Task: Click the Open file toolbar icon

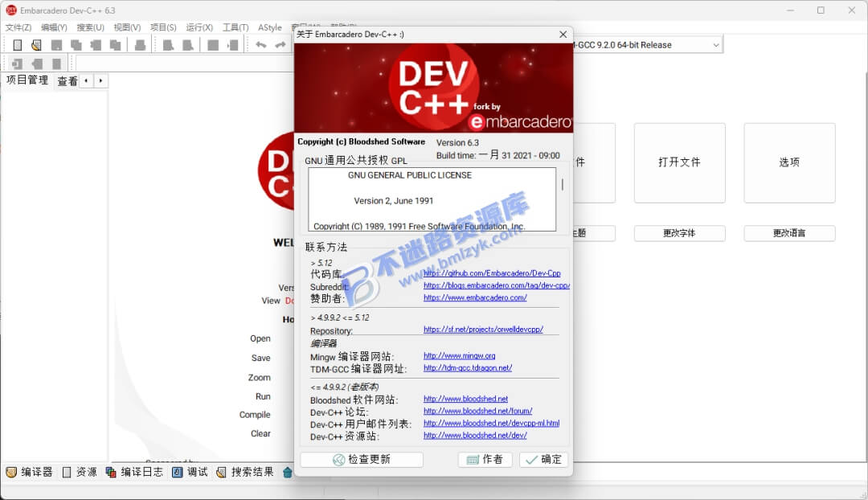Action: tap(36, 45)
